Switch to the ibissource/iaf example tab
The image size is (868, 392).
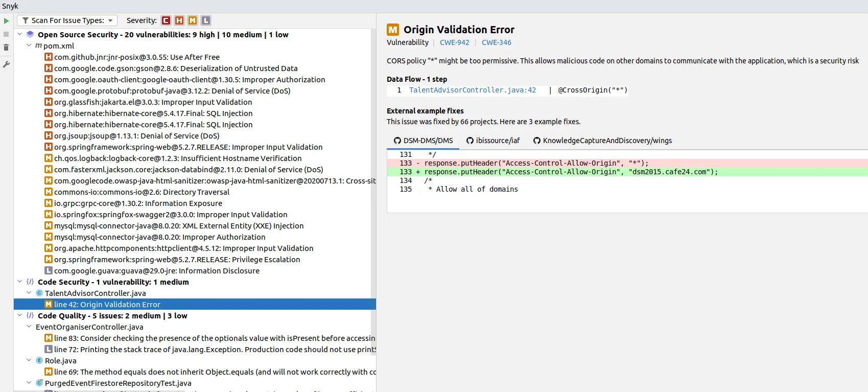pyautogui.click(x=493, y=141)
